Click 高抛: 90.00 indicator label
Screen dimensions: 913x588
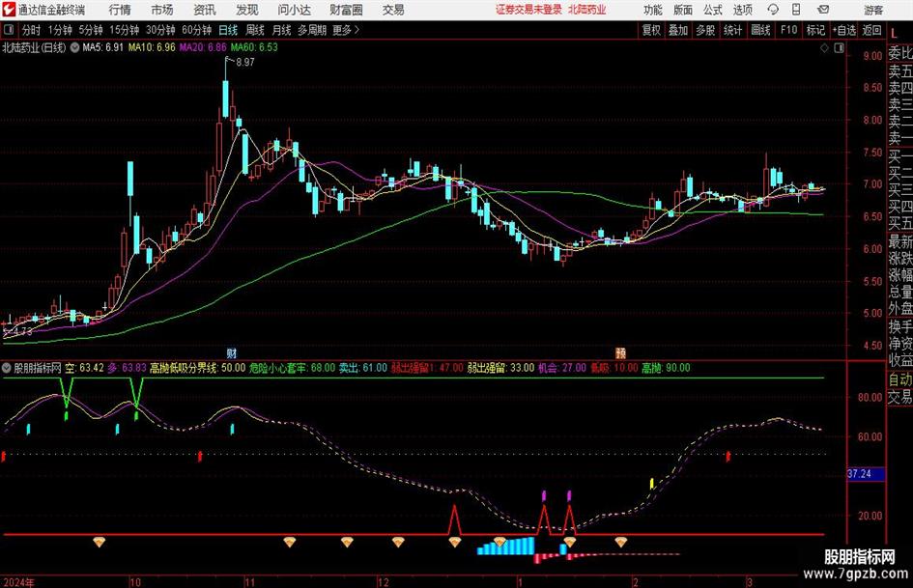click(x=666, y=368)
